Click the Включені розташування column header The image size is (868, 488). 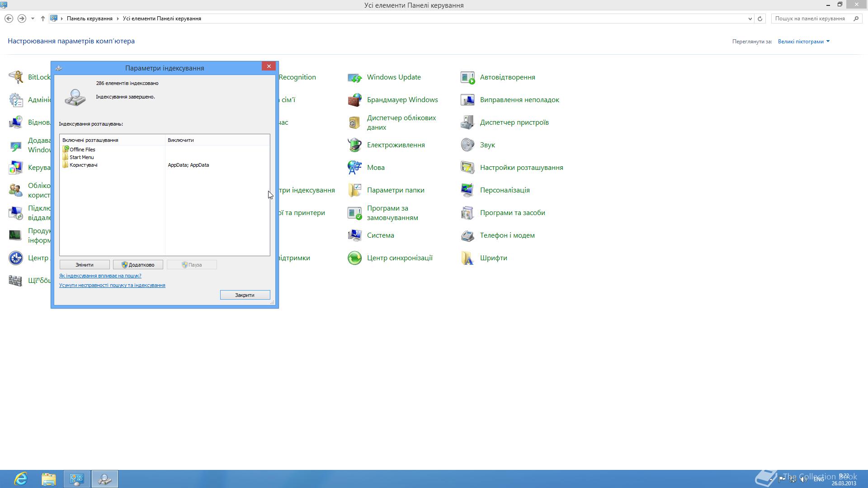tap(112, 140)
